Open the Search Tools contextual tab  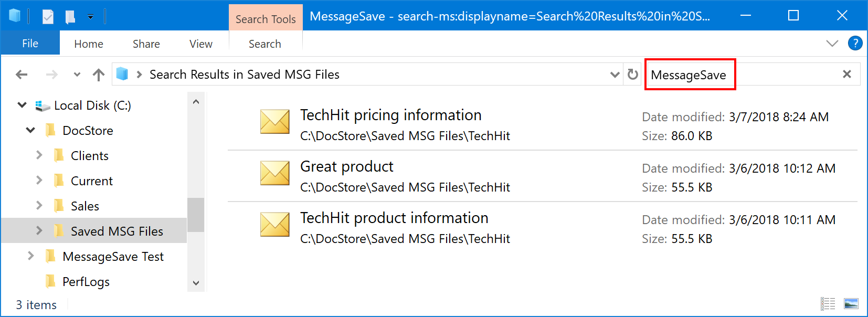(266, 19)
